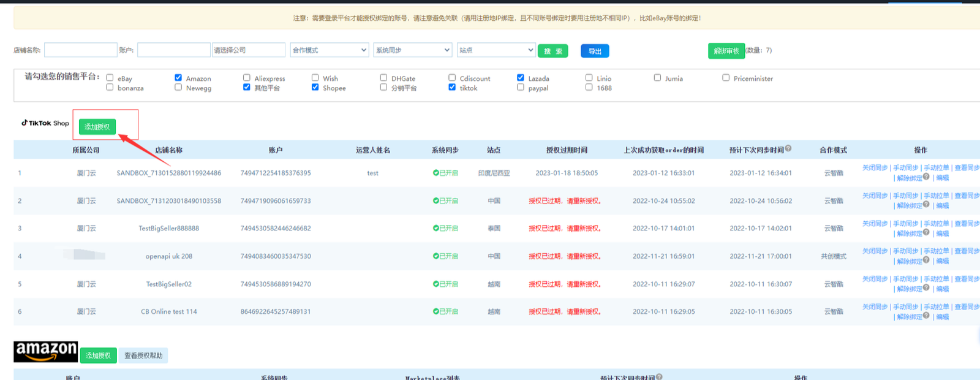
Task: Click 解除绑定 help icon in CB Online test 114 row
Action: (926, 316)
